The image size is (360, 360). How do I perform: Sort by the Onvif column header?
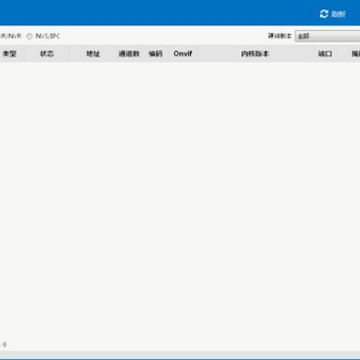pyautogui.click(x=183, y=54)
